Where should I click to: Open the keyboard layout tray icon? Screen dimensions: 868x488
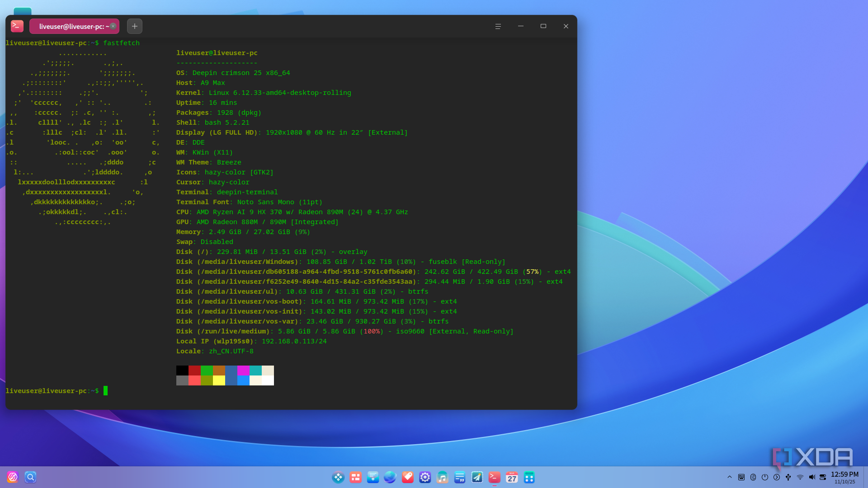741,477
